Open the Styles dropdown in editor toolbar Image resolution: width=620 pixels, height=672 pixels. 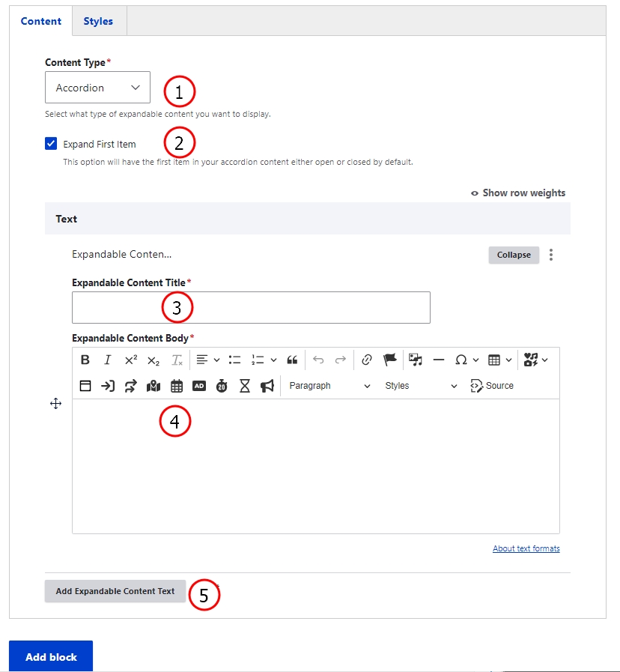pos(421,386)
